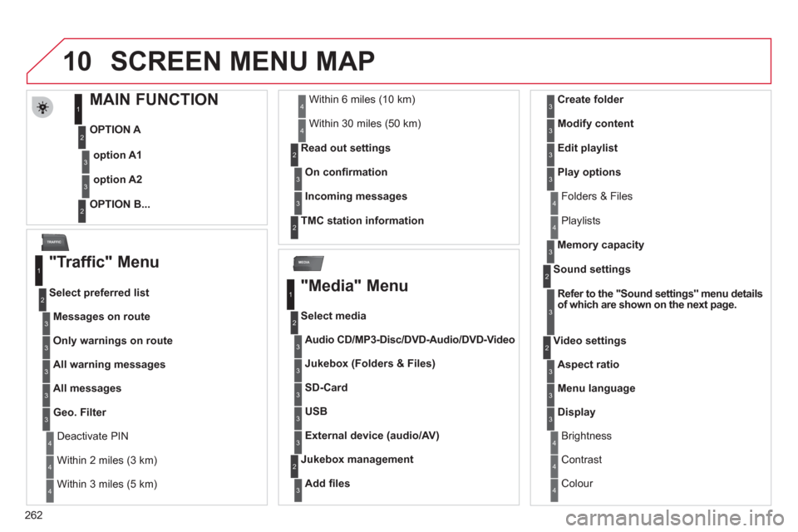Open Display entry
The width and height of the screenshot is (798, 532).
pyautogui.click(x=576, y=411)
